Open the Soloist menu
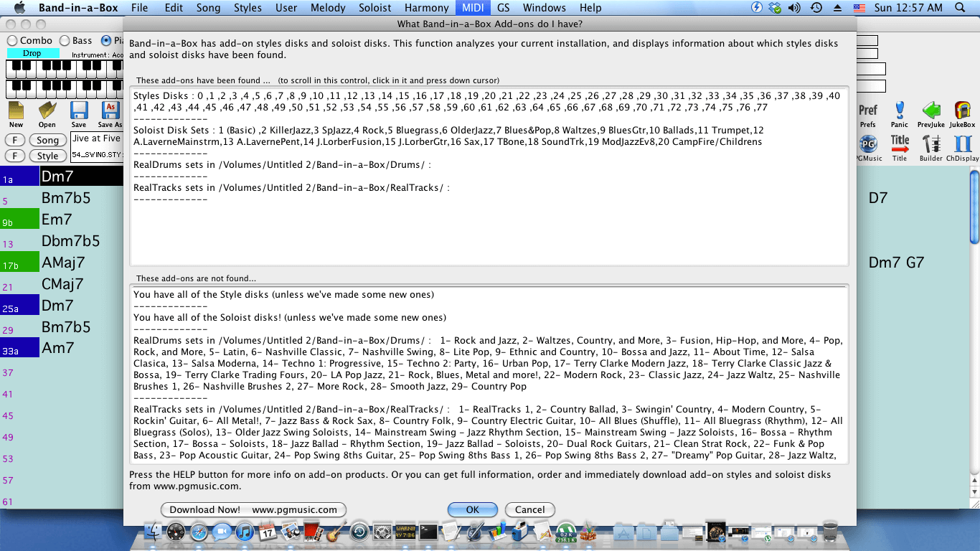980x551 pixels. click(375, 8)
